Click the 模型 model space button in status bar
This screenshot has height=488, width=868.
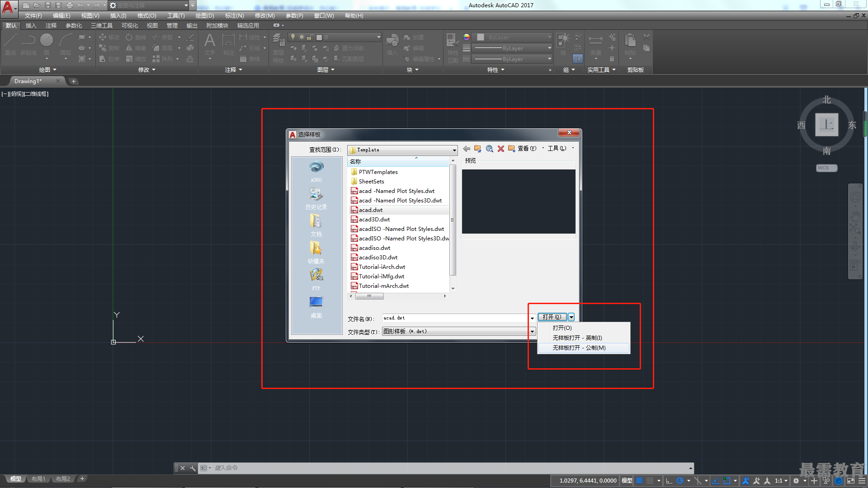627,481
